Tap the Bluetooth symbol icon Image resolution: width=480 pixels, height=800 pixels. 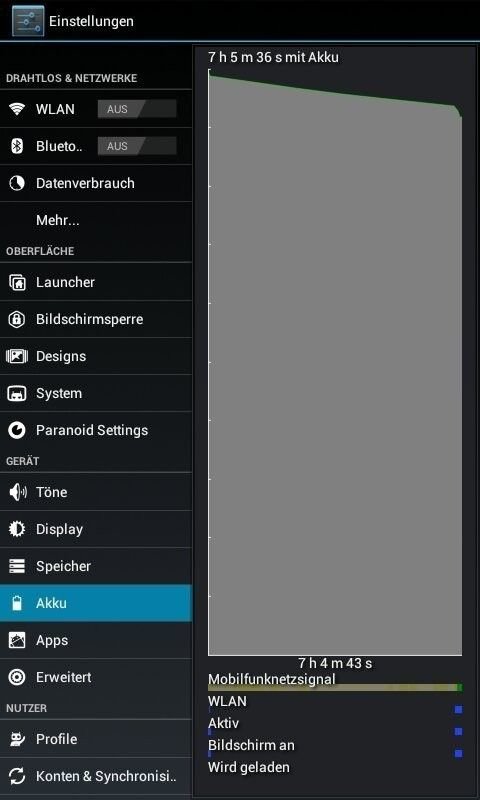point(17,146)
